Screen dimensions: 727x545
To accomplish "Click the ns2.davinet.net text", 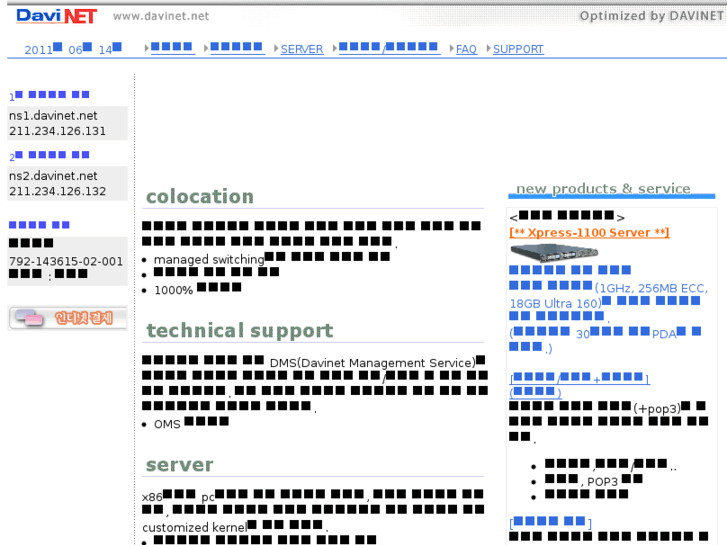I will [53, 176].
